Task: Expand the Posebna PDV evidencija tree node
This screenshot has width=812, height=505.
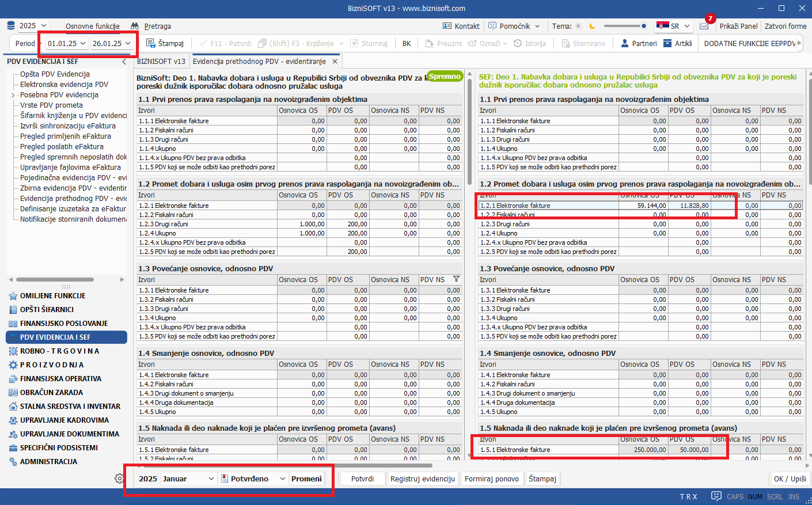Action: tap(13, 95)
